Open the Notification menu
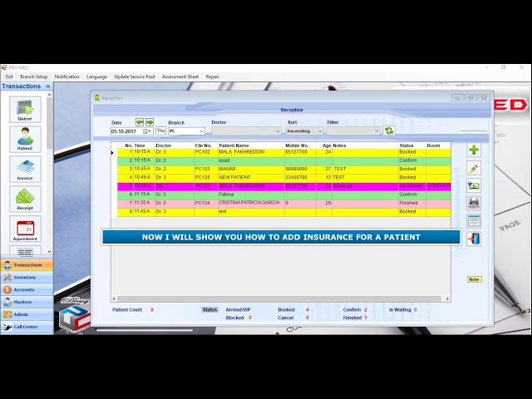This screenshot has height=399, width=532. (x=66, y=76)
